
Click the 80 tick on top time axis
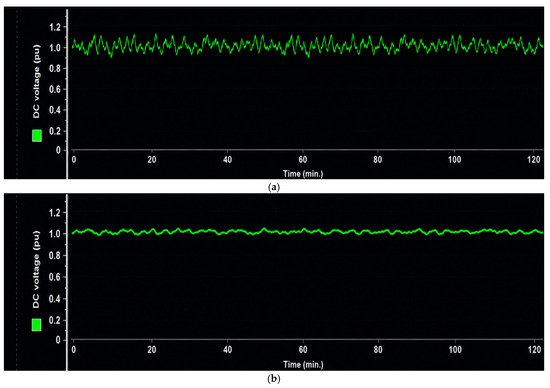coord(377,160)
